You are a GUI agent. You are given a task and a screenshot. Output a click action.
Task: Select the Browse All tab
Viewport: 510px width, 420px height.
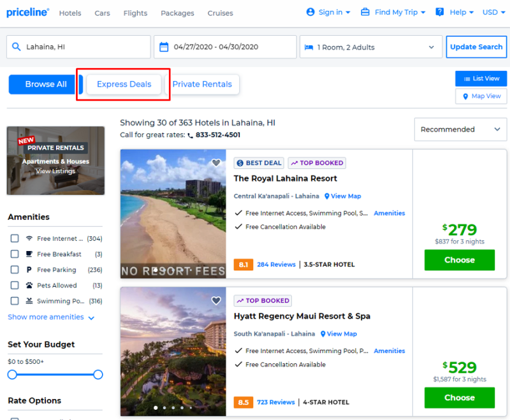click(x=46, y=84)
